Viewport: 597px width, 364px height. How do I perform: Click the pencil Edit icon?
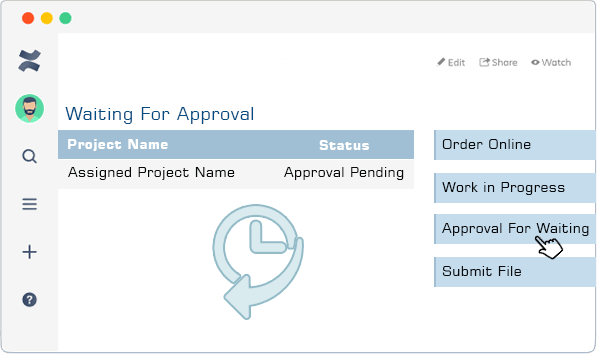441,62
